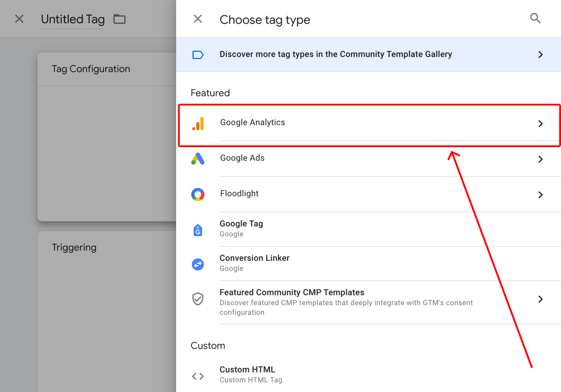Open Featured Community CMP Templates
561x392 pixels.
coord(368,302)
